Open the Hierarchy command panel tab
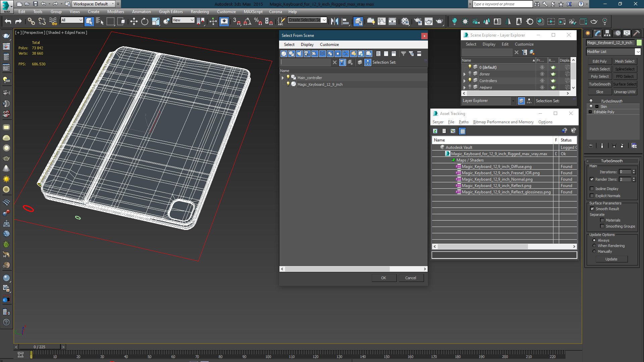The image size is (644, 362). coord(607,33)
